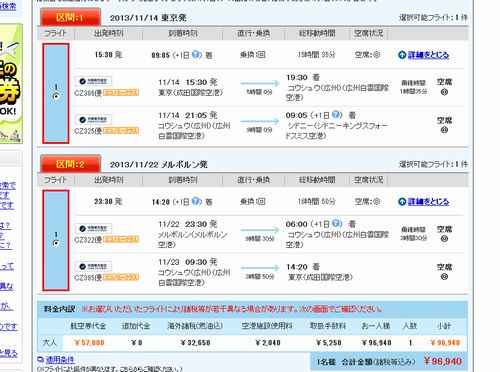Click 料金内訳 section label
Viewport: 500px width, 372px height.
(59, 309)
